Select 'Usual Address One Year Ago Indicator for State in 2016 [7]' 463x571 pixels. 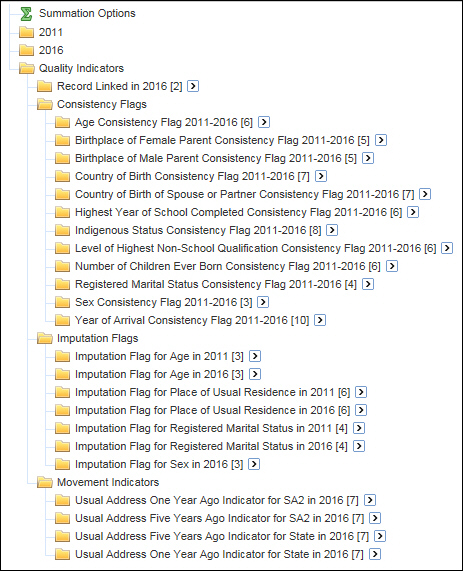coord(219,555)
